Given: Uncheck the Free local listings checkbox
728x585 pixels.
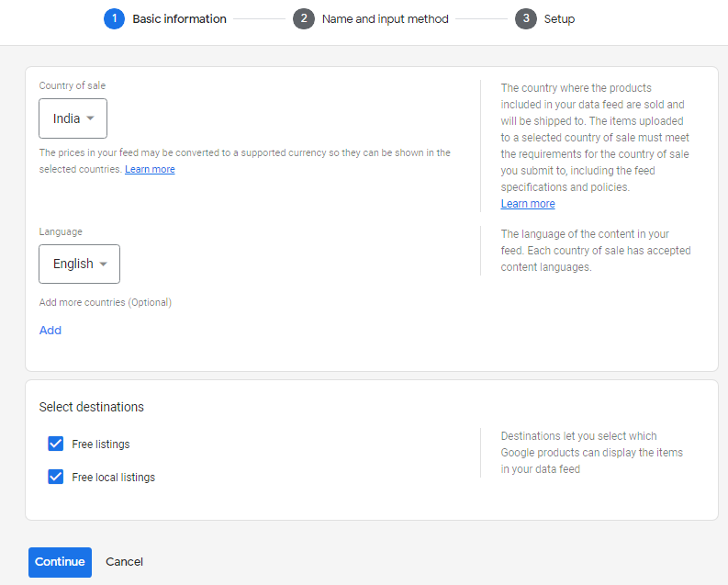Looking at the screenshot, I should click(56, 478).
